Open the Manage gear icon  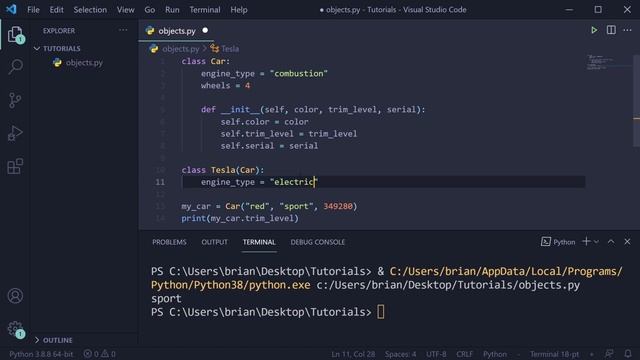click(x=16, y=329)
